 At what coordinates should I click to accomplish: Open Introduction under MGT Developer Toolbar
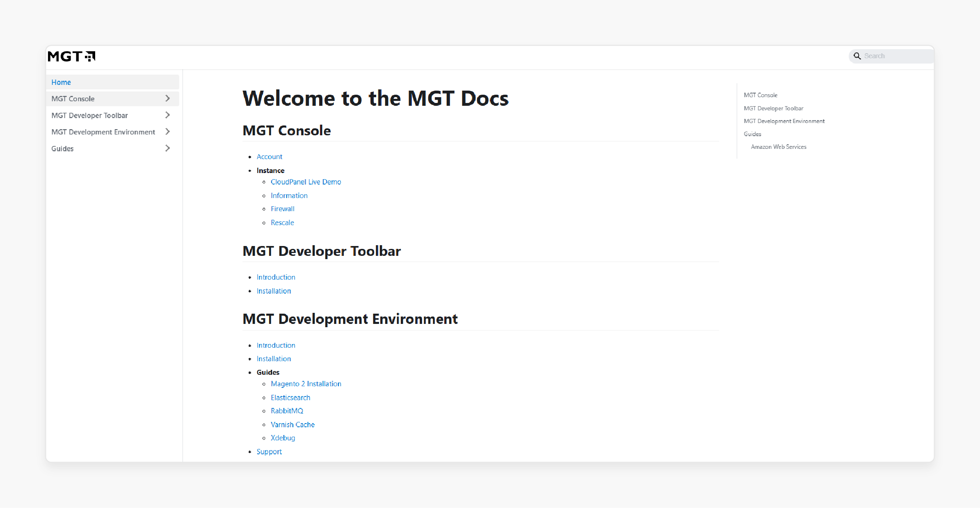click(x=276, y=277)
